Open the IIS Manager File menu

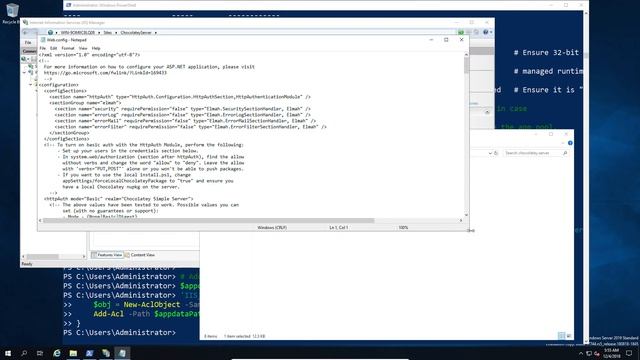[28, 42]
